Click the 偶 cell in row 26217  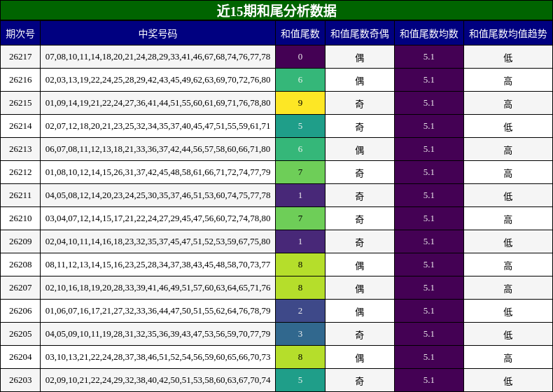[359, 57]
